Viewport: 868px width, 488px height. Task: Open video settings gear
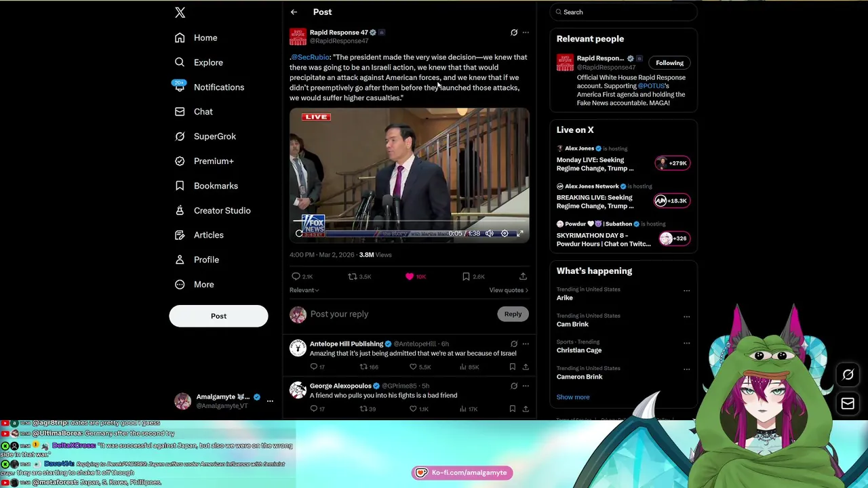(505, 234)
